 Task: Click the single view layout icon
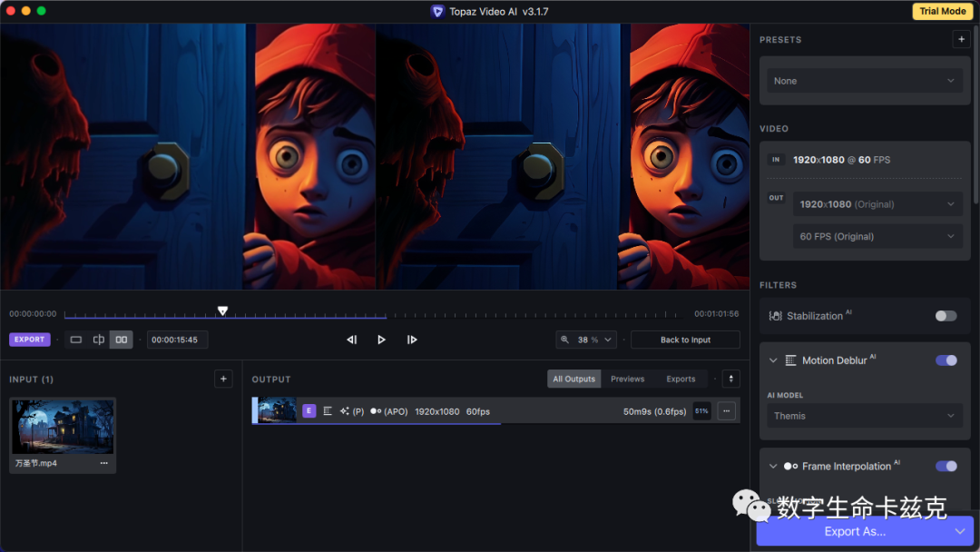(76, 340)
